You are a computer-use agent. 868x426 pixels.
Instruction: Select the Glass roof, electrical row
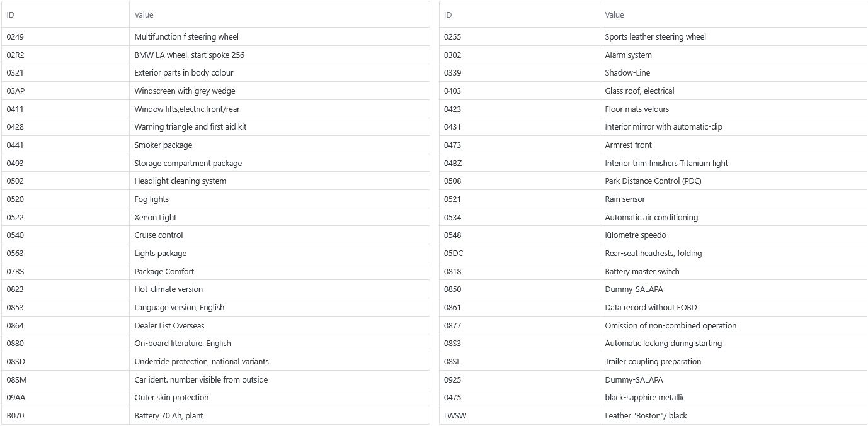point(653,91)
